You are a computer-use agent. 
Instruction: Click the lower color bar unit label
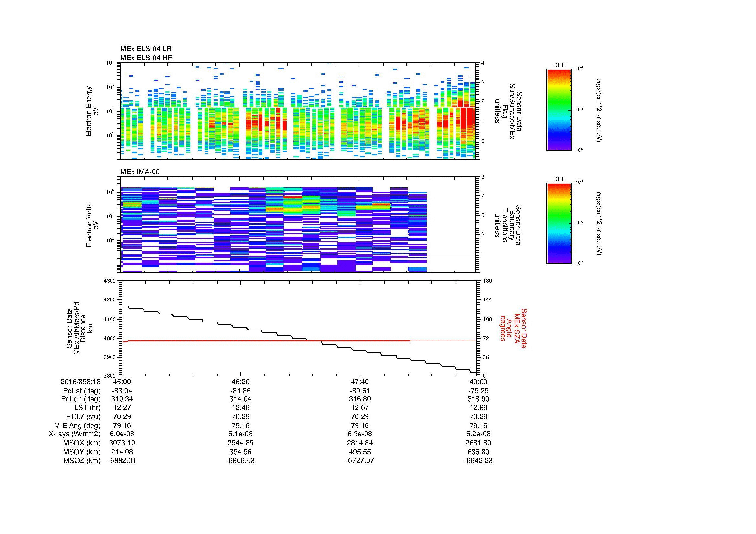pyautogui.click(x=599, y=224)
